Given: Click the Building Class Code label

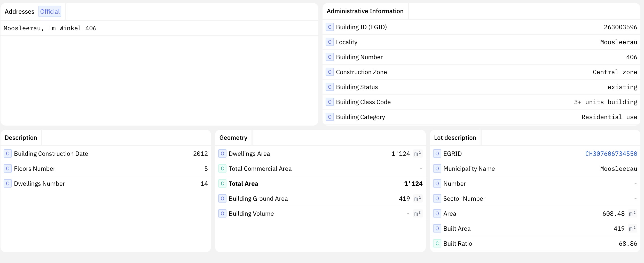Looking at the screenshot, I should click(363, 102).
